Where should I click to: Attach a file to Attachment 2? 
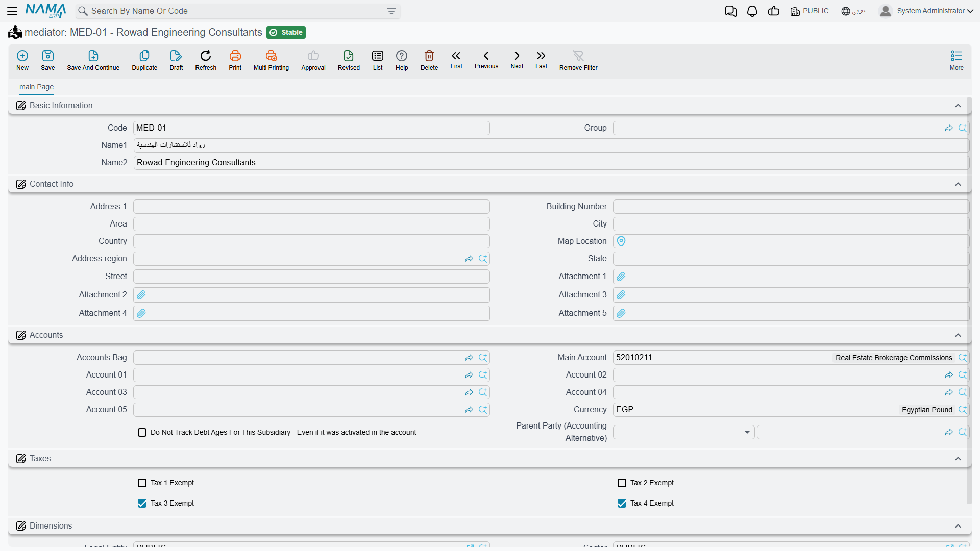coord(141,295)
